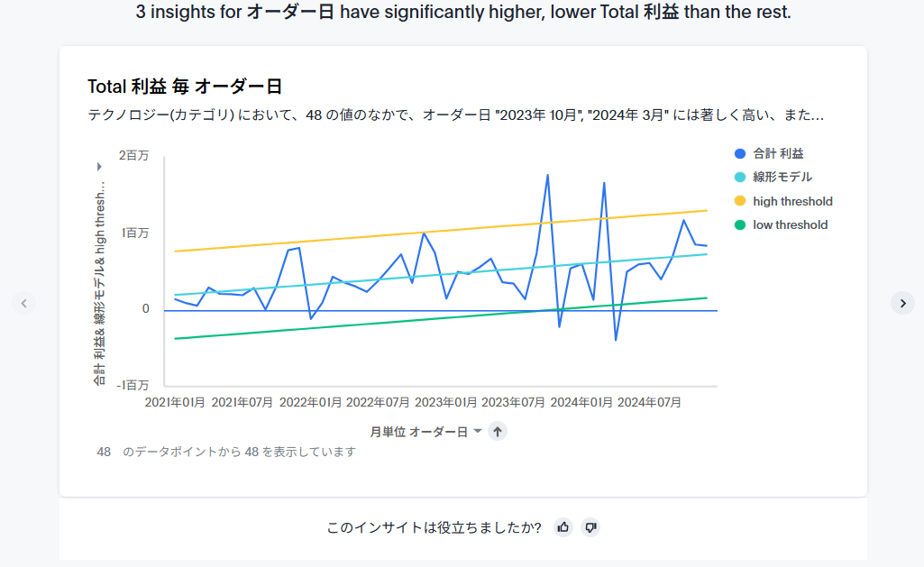
Task: Click the thumbs up feedback icon
Action: [x=563, y=527]
